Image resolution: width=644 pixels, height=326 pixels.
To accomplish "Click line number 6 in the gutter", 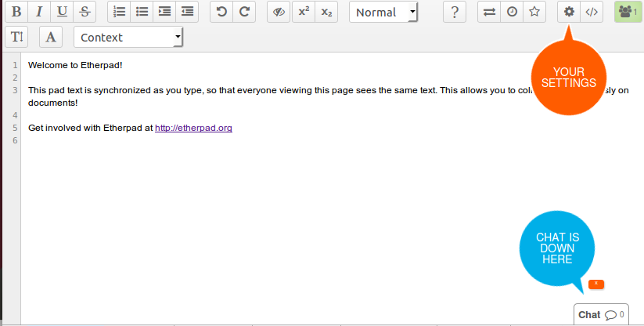I will point(15,140).
